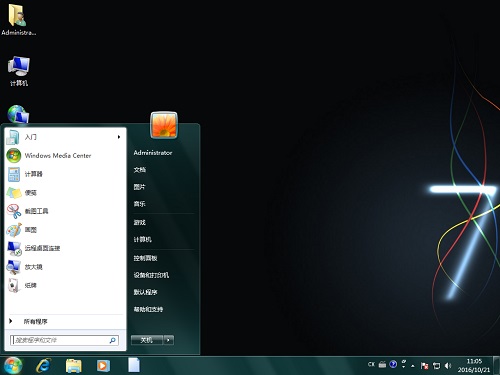This screenshot has height=375, width=500.
Task: Select the 计算机 computer desktop icon
Action: click(18, 71)
